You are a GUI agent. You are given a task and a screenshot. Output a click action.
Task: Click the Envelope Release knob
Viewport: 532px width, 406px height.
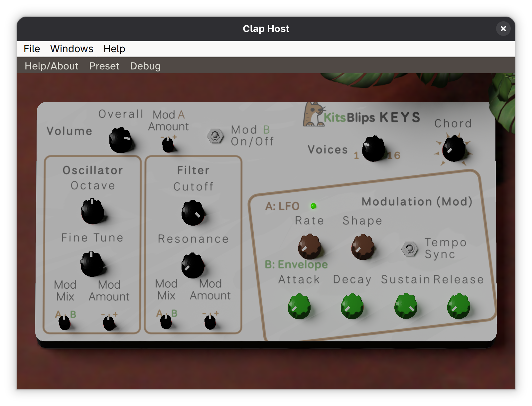click(459, 306)
